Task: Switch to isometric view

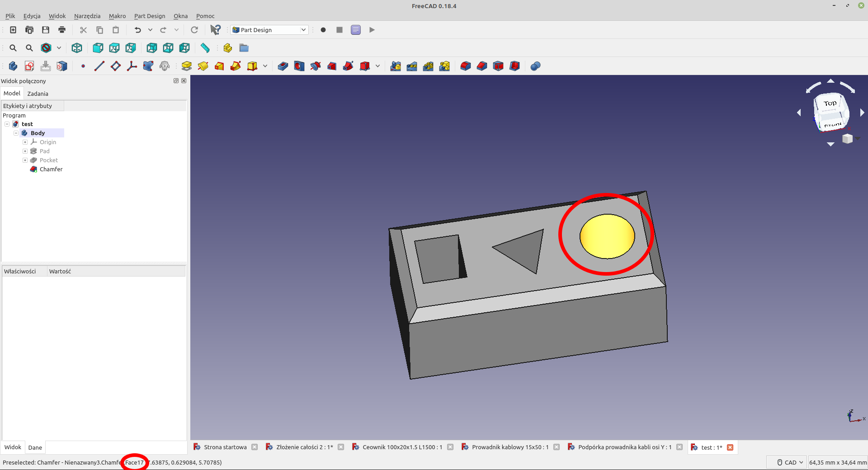Action: click(x=77, y=48)
